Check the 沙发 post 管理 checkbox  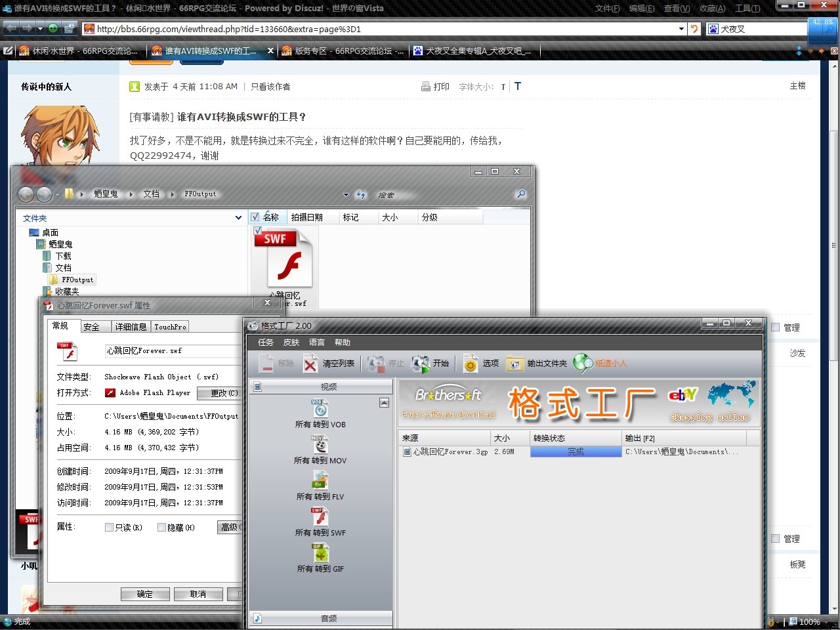(776, 327)
